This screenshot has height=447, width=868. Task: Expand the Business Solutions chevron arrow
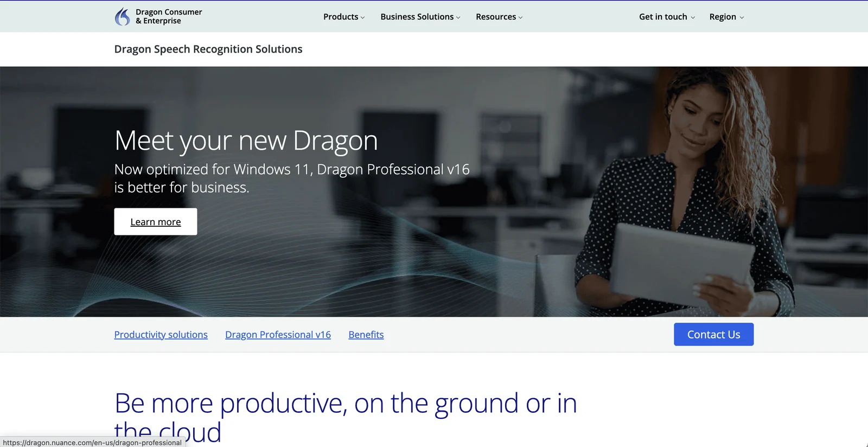click(x=458, y=17)
